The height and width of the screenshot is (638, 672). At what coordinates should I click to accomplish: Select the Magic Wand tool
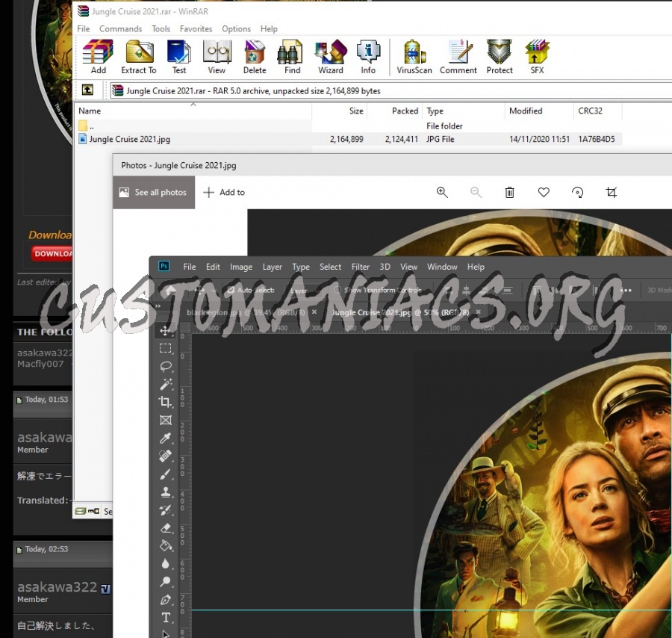click(x=166, y=384)
